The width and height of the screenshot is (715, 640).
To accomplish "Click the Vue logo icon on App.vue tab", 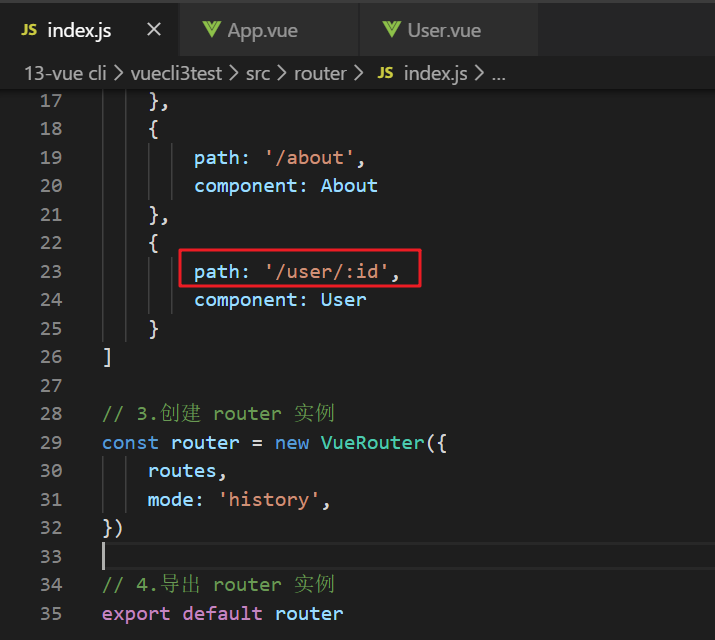I will pos(211,30).
